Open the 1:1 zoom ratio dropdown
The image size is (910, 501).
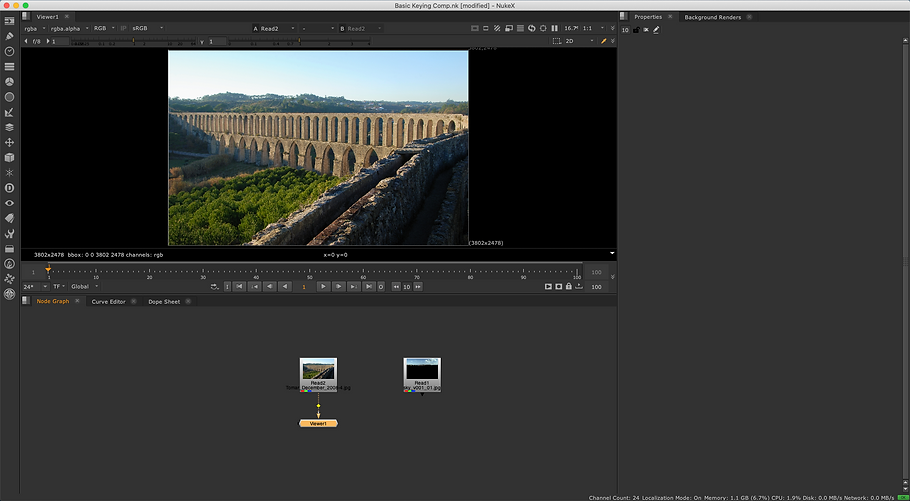tap(594, 28)
